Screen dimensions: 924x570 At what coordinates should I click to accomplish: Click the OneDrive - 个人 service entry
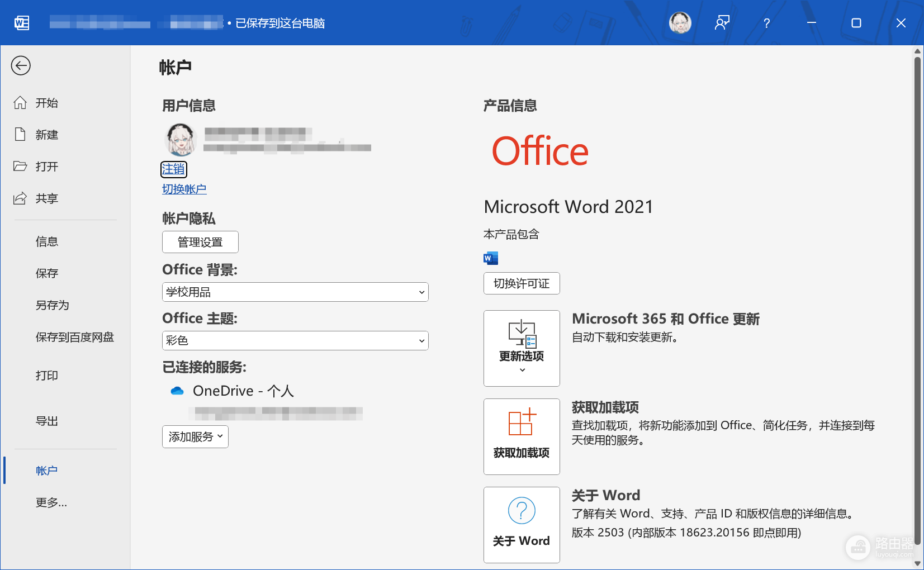[x=232, y=391]
